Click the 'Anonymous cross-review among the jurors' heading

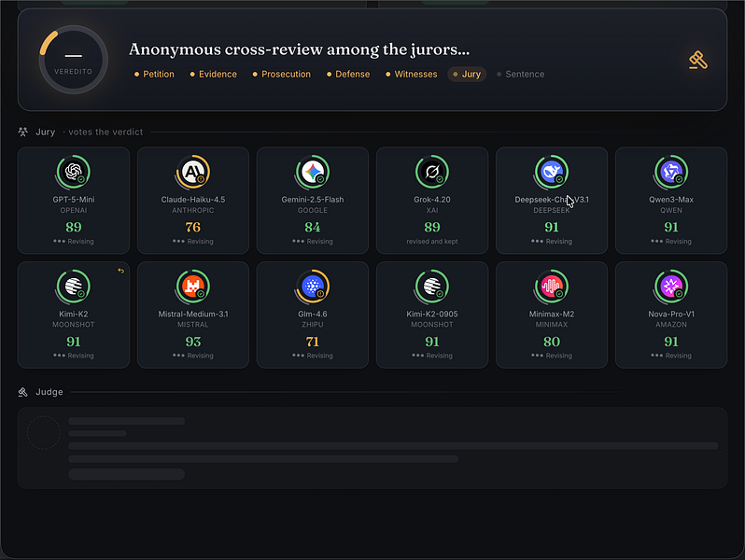click(300, 49)
